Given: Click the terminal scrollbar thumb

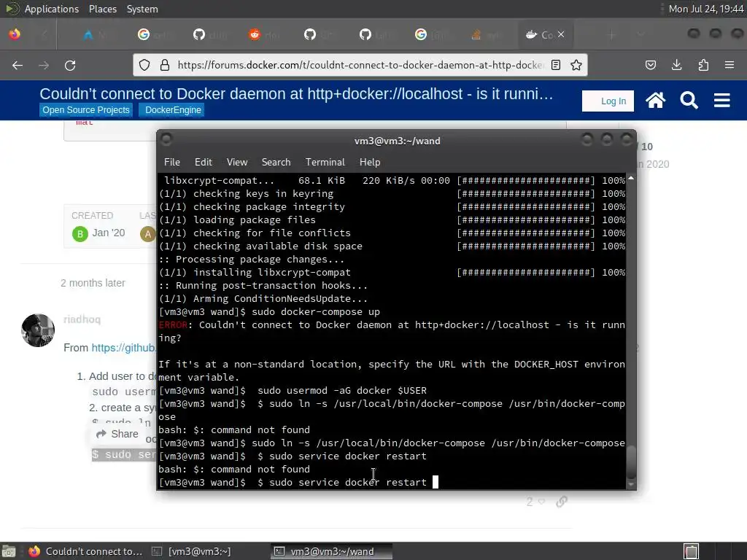Looking at the screenshot, I should pyautogui.click(x=631, y=462).
